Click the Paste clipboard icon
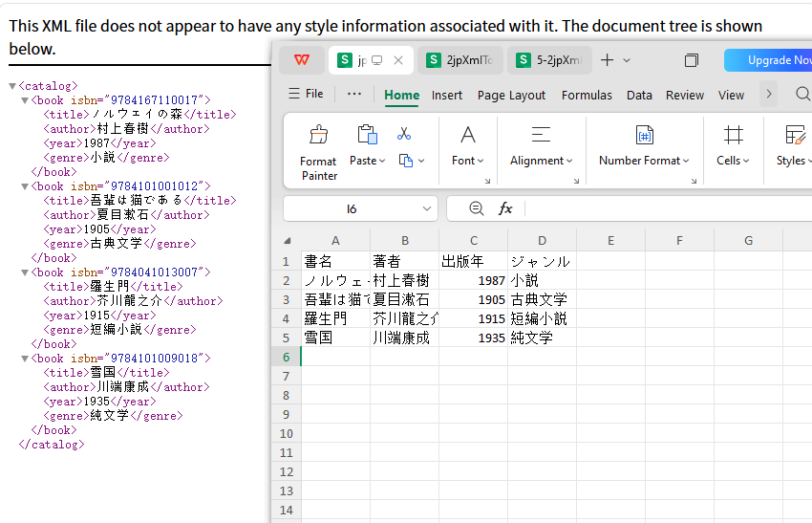812x523 pixels. tap(367, 134)
